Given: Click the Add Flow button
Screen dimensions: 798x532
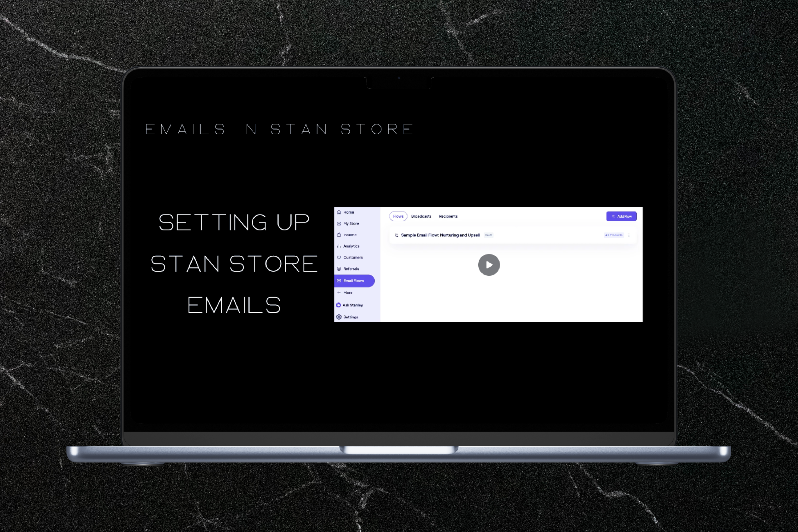Looking at the screenshot, I should (622, 216).
